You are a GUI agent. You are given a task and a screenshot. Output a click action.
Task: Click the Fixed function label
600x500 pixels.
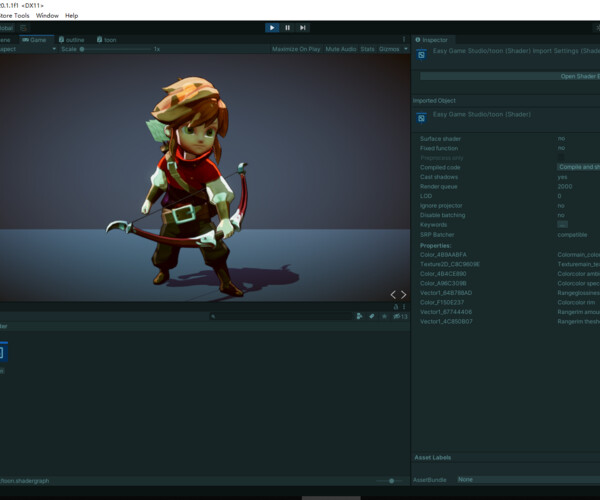point(439,148)
